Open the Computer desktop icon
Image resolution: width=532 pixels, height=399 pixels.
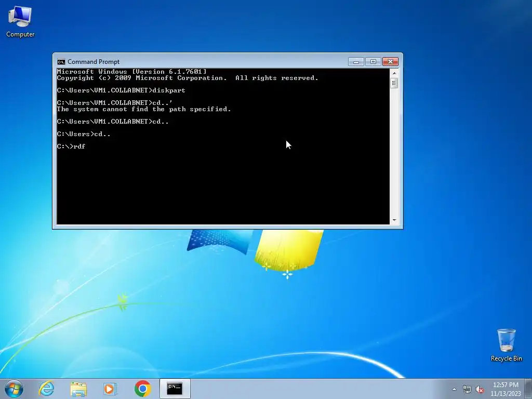pyautogui.click(x=20, y=22)
